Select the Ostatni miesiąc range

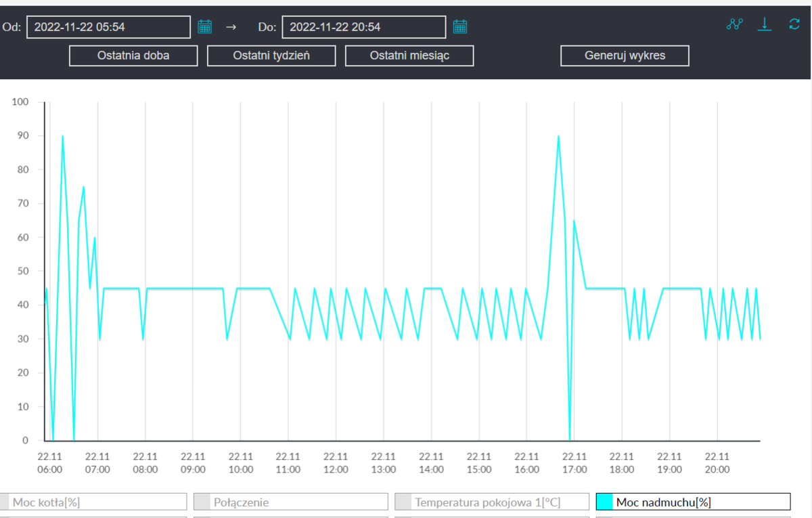pyautogui.click(x=409, y=56)
